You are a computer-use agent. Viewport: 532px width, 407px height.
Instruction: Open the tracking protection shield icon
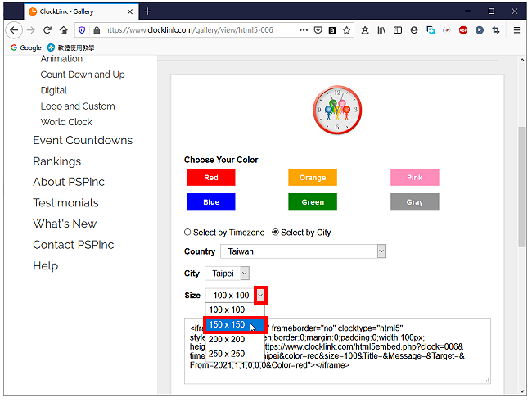(82, 30)
